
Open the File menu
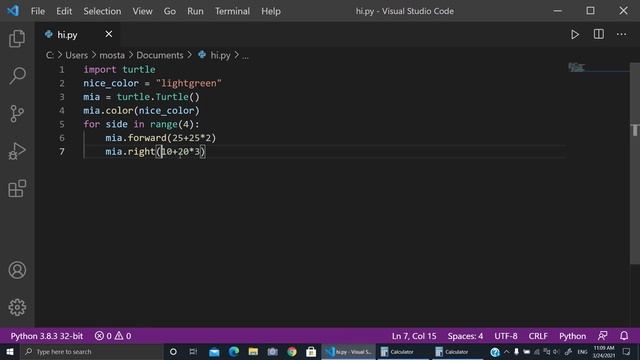(38, 11)
